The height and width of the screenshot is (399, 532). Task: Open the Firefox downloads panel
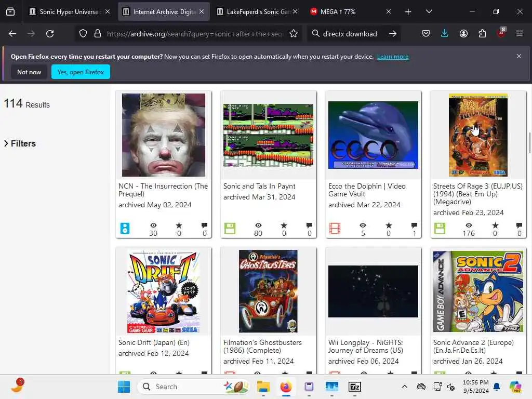point(445,34)
